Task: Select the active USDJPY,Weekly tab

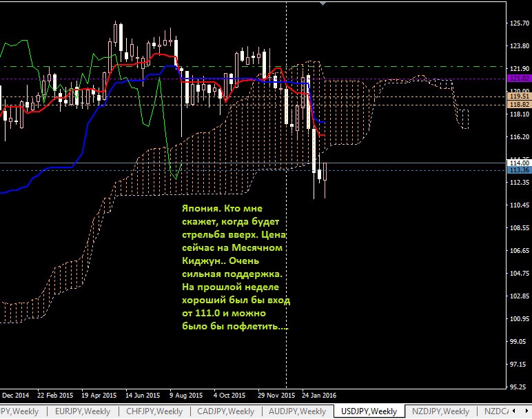Action: pos(369,411)
